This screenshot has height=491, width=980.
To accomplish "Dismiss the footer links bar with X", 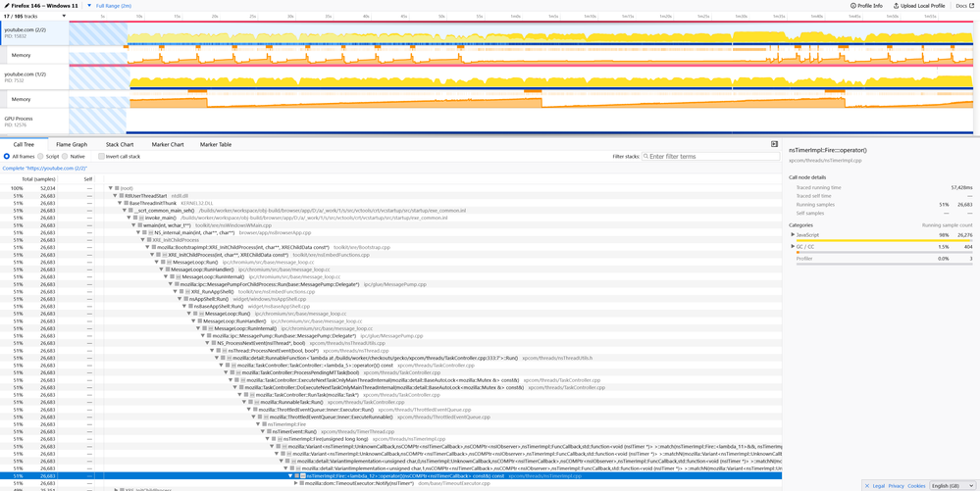I will pos(866,485).
